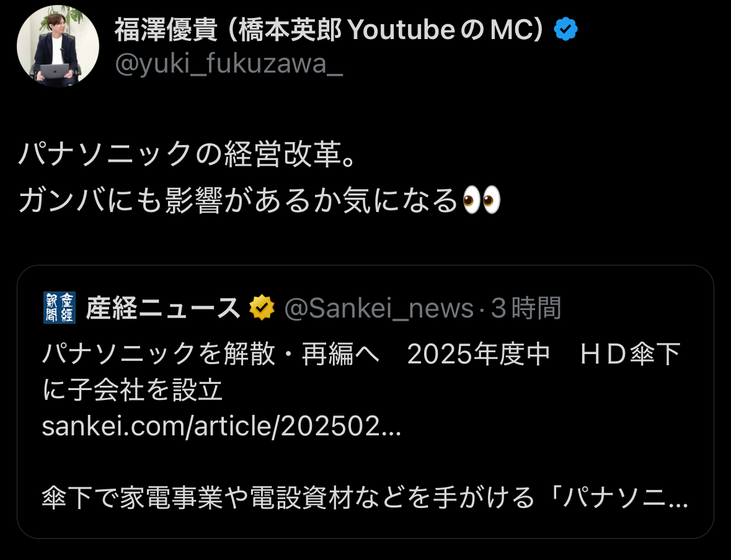This screenshot has height=560, width=731.
Task: Open the @yuki_fukuzawa_ handle
Action: 229,63
